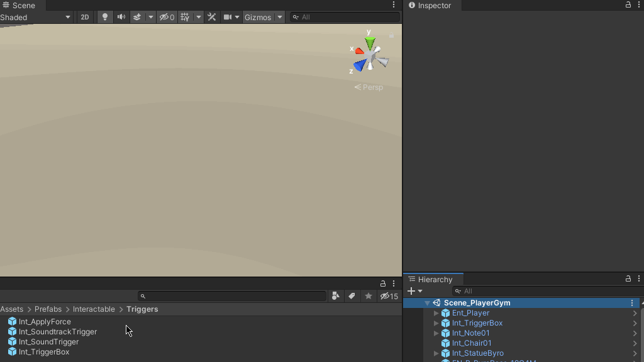The image size is (644, 362).
Task: Save search with the star icon
Action: coord(369,297)
